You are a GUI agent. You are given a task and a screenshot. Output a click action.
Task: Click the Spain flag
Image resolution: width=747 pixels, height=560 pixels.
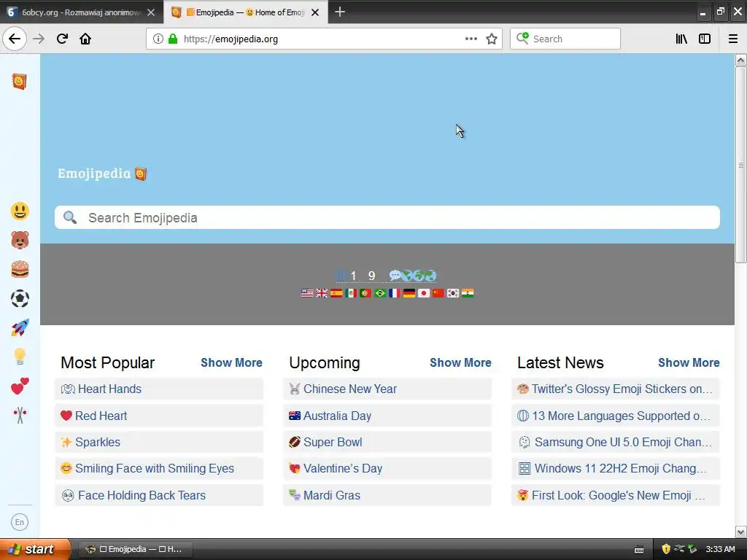pos(336,293)
